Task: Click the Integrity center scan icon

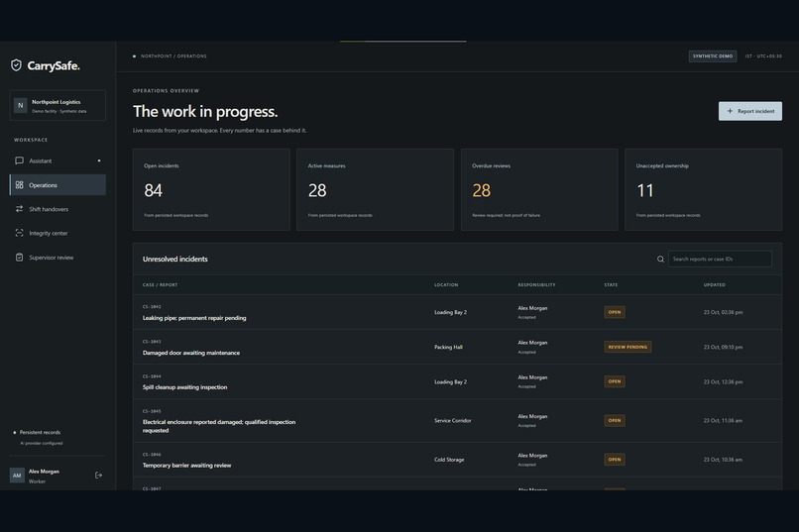Action: pyautogui.click(x=20, y=233)
